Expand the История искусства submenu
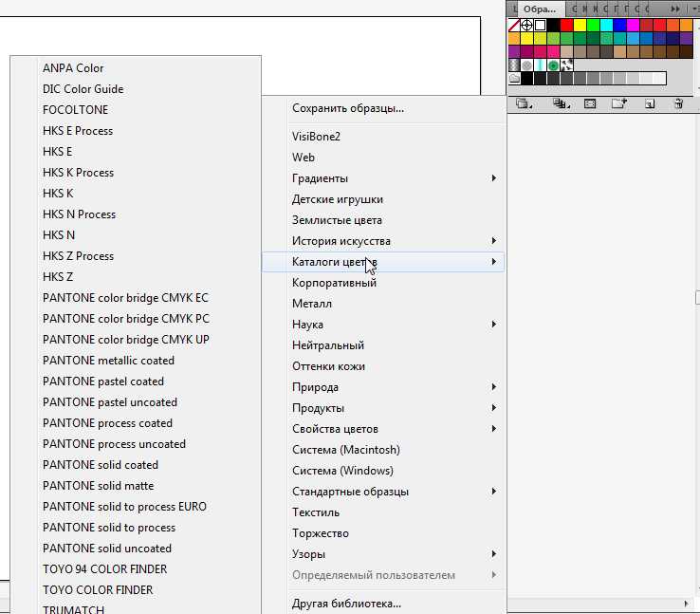Image resolution: width=700 pixels, height=614 pixels. coord(383,241)
